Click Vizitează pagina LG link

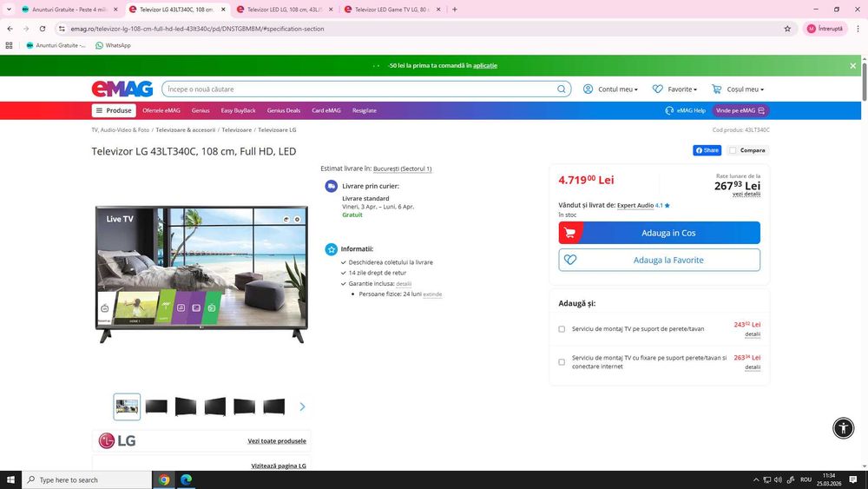tap(279, 466)
